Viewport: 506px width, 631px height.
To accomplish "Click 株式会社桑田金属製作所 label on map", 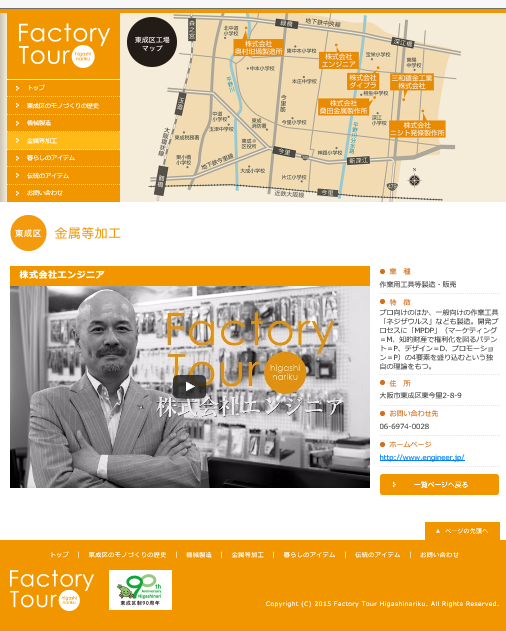I will 343,107.
